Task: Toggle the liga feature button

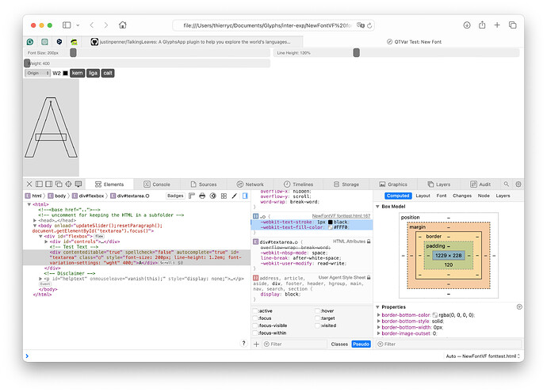Action: tap(93, 73)
